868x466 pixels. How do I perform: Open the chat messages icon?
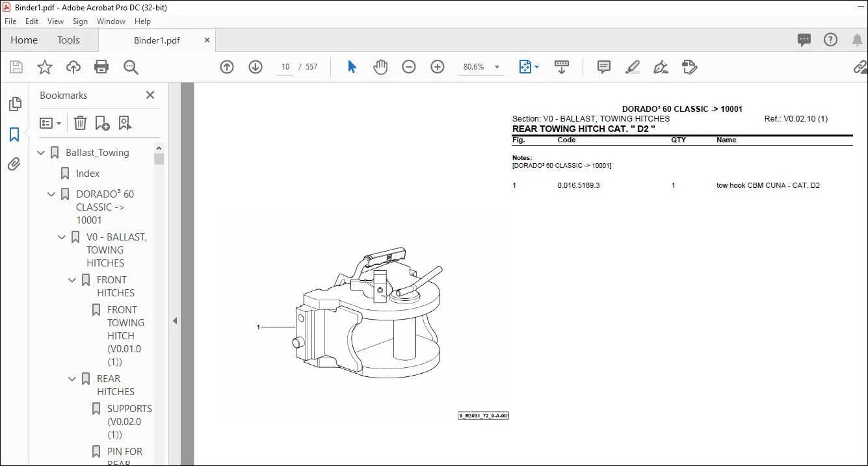[804, 40]
